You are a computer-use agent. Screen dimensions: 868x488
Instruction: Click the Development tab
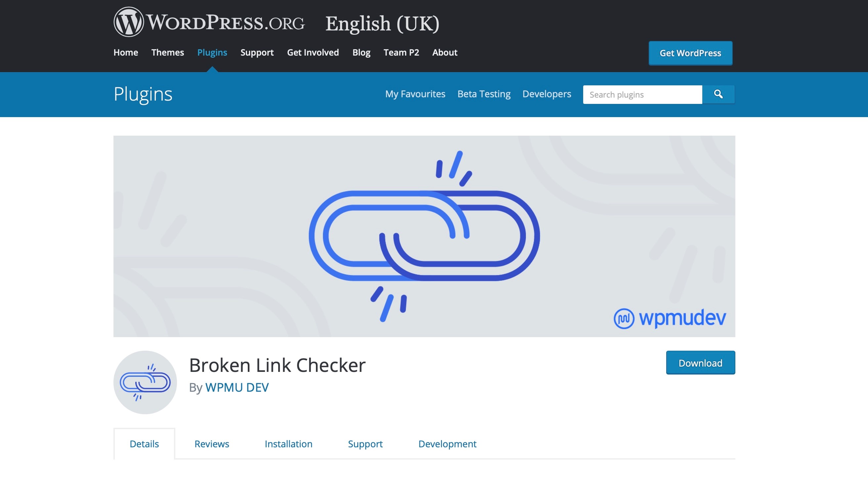pos(447,443)
